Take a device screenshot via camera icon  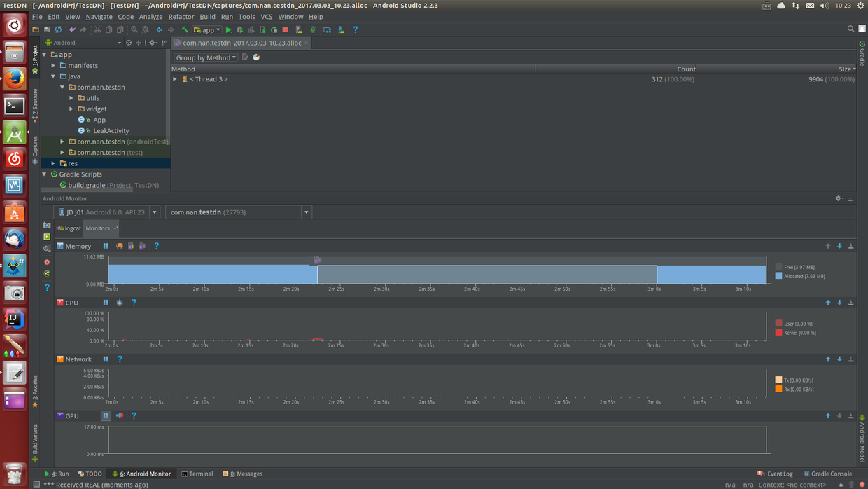(47, 225)
